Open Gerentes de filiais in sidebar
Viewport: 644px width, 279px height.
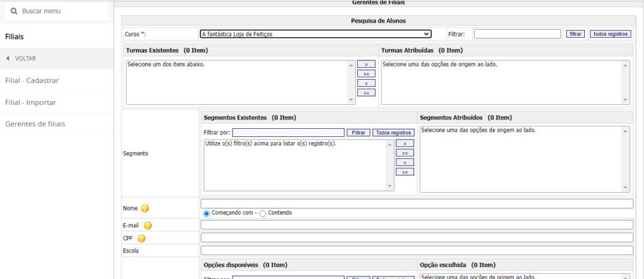click(35, 124)
